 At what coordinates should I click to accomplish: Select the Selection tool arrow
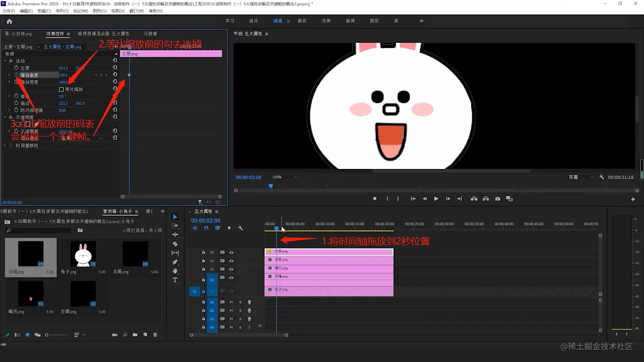coord(175,217)
